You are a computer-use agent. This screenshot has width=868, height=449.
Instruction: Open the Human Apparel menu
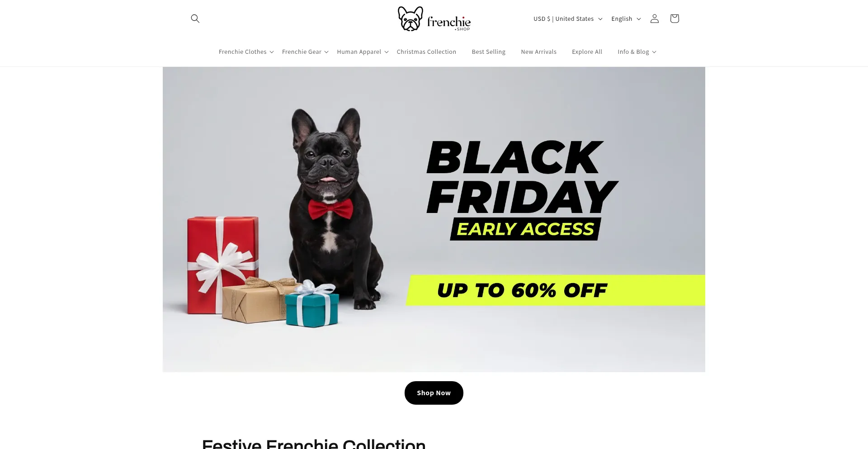coord(359,52)
